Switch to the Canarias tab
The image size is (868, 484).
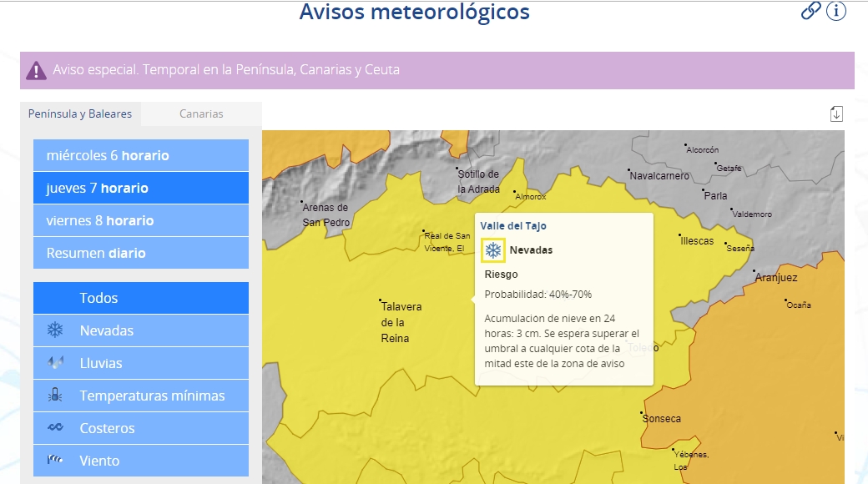pos(201,113)
